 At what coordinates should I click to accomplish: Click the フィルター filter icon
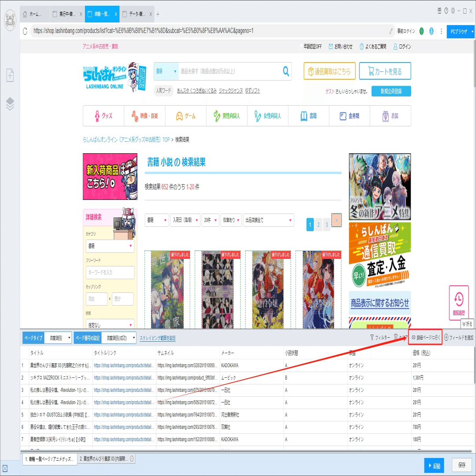tap(372, 337)
